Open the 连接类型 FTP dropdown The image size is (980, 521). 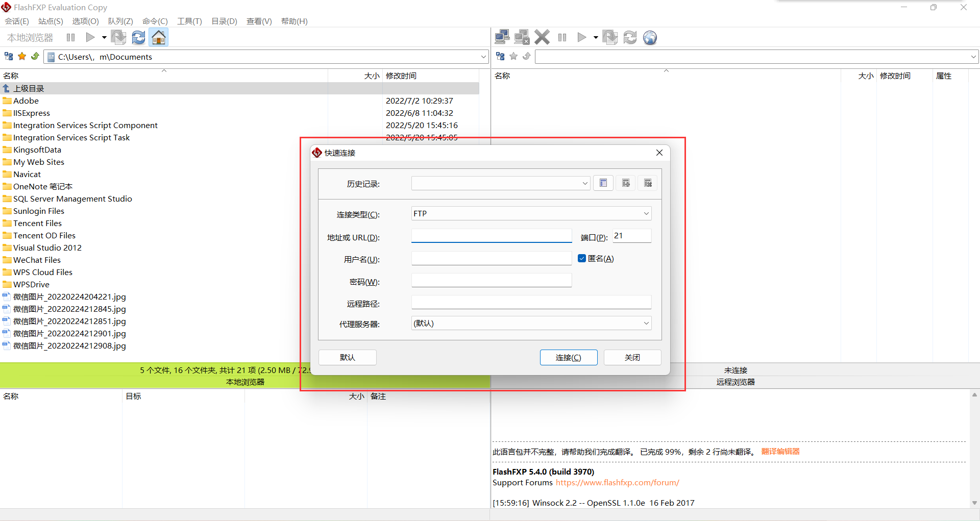(531, 213)
